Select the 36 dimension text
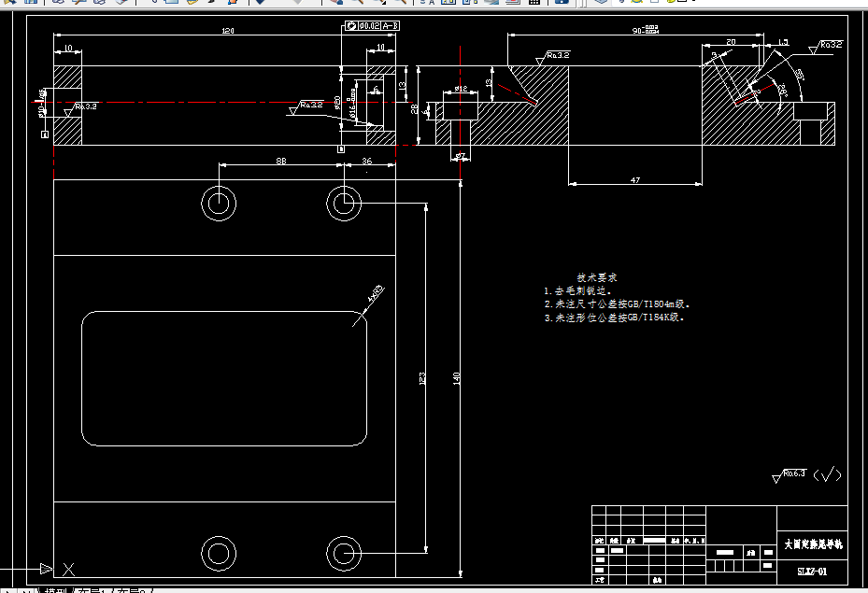This screenshot has height=593, width=868. pos(367,161)
